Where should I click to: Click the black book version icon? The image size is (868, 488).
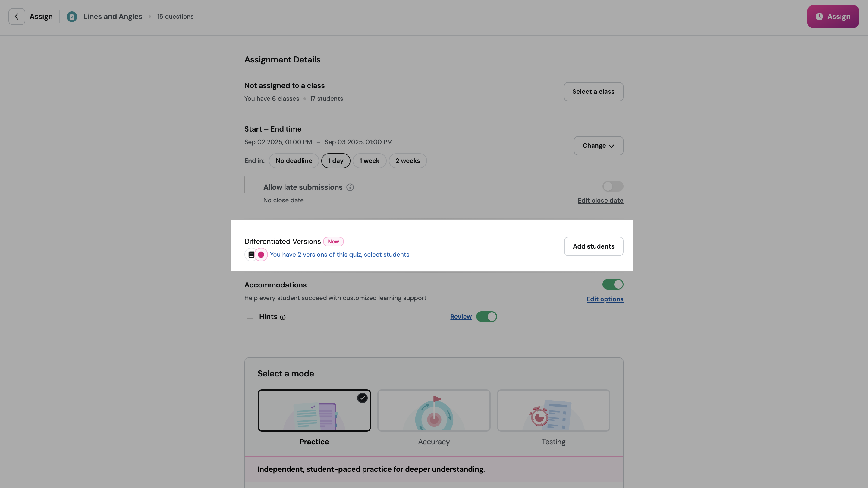(251, 255)
